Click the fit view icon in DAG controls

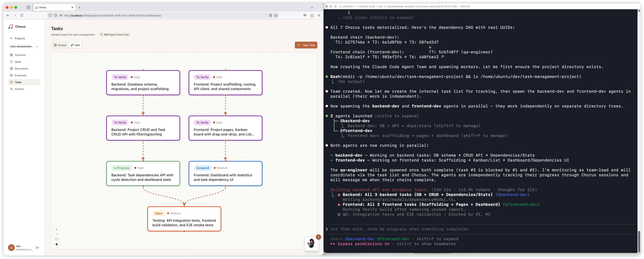57,239
